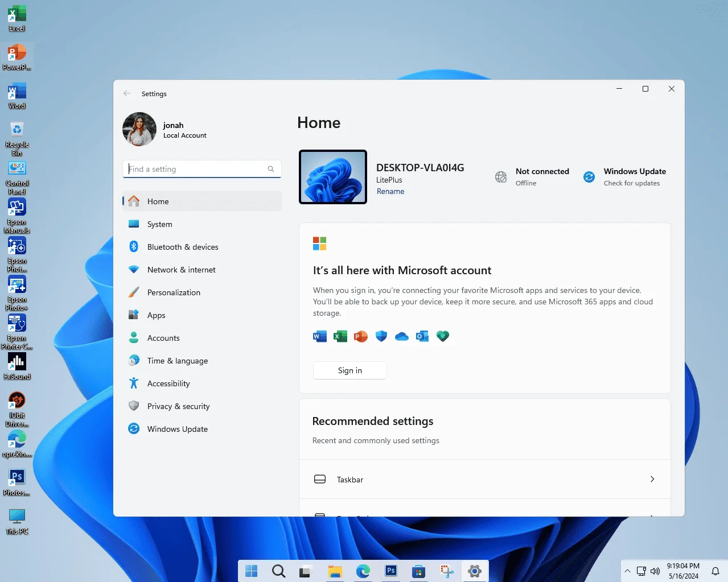728x582 pixels.
Task: Open Accessibility settings
Action: click(201, 383)
